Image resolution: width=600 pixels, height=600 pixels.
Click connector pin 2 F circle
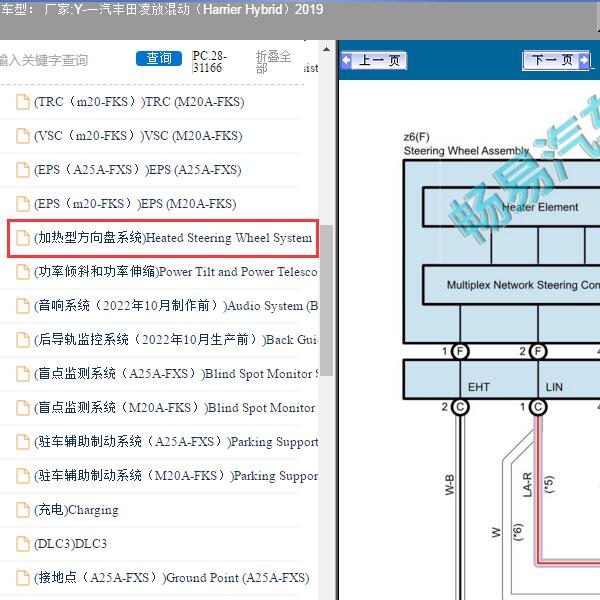pyautogui.click(x=538, y=351)
